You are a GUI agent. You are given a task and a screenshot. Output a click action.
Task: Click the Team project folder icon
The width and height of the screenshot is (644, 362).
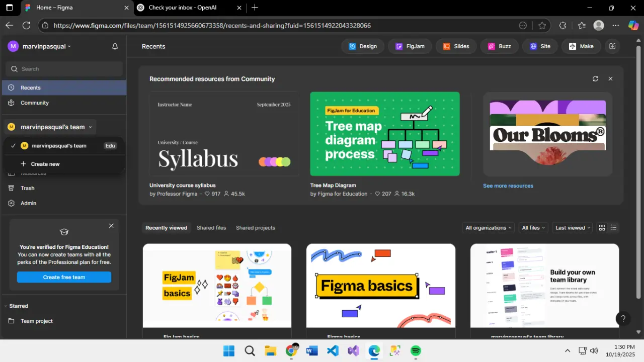pyautogui.click(x=11, y=321)
